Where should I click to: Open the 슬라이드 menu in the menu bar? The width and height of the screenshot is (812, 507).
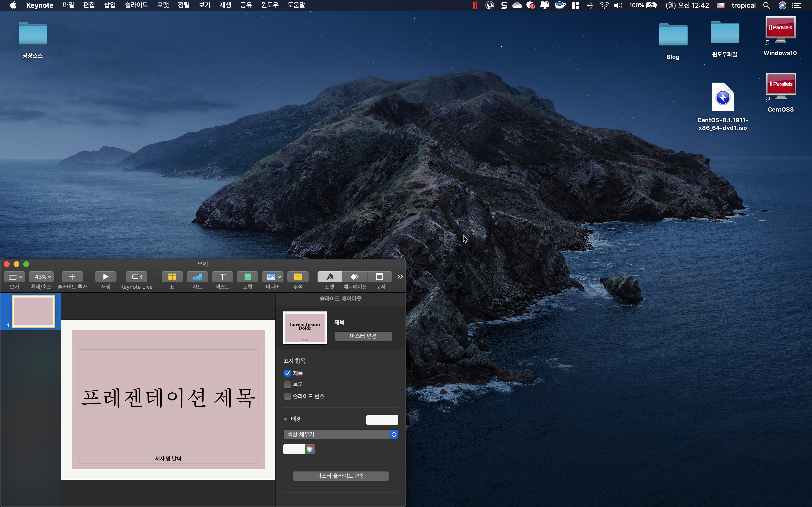(x=136, y=5)
